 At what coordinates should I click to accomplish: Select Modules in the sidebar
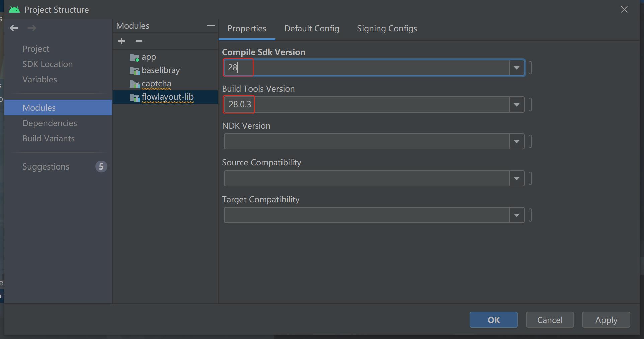click(x=58, y=108)
